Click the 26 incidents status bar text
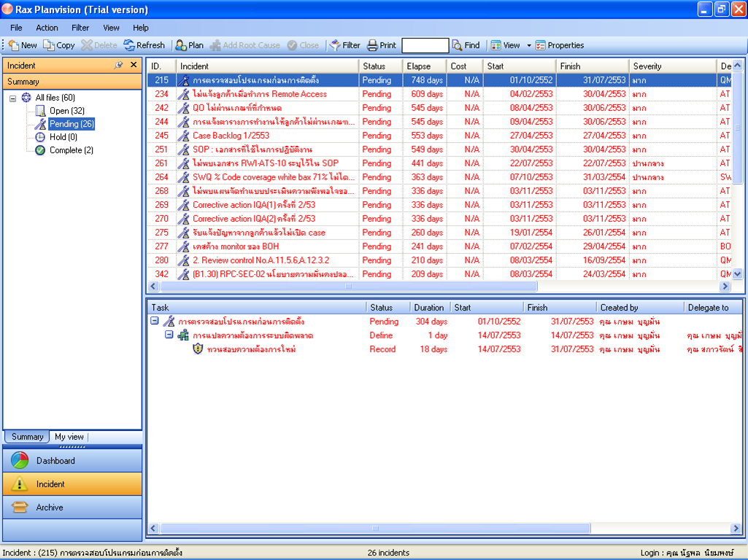Image resolution: width=748 pixels, height=560 pixels. click(x=388, y=553)
